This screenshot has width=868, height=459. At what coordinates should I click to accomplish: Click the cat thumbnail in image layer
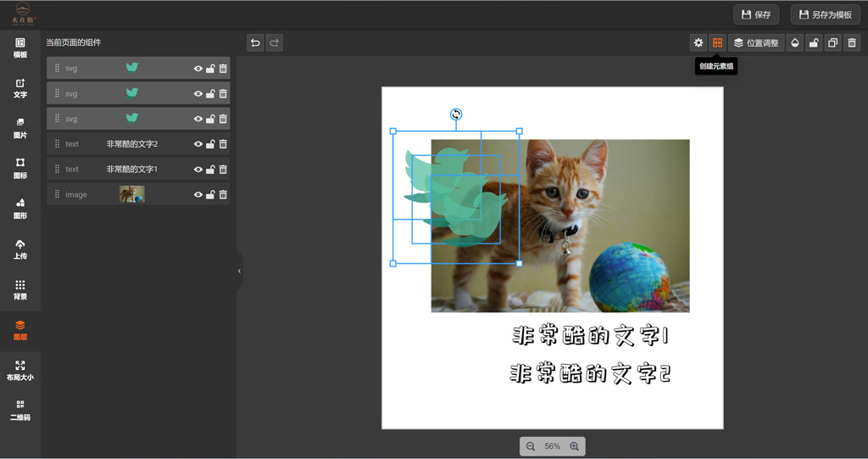pos(131,194)
